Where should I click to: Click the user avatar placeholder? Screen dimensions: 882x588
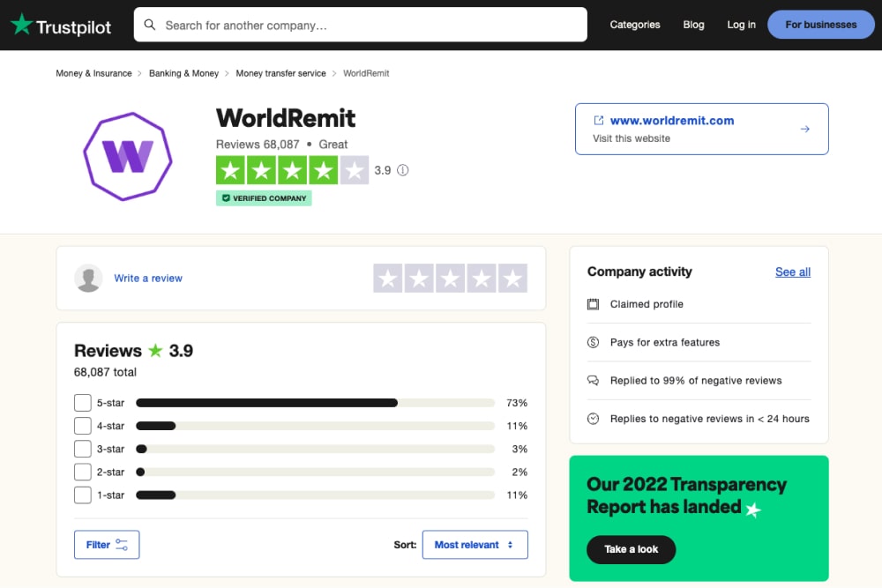pos(88,278)
